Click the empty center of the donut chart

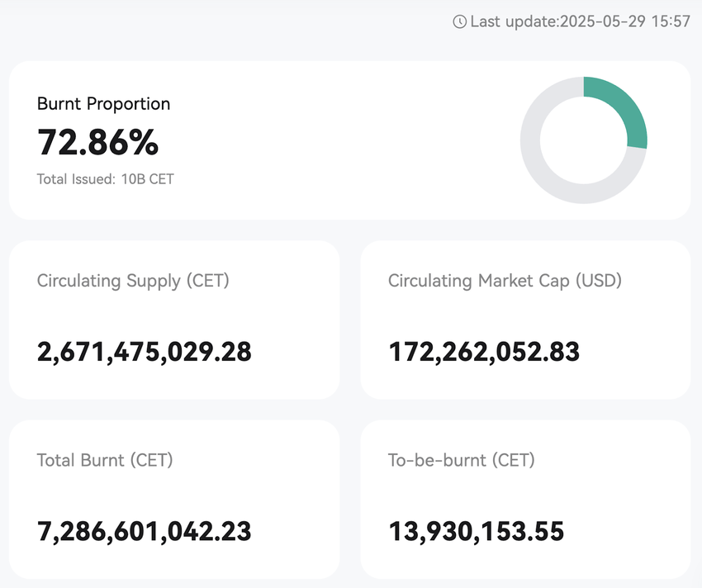coord(583,140)
